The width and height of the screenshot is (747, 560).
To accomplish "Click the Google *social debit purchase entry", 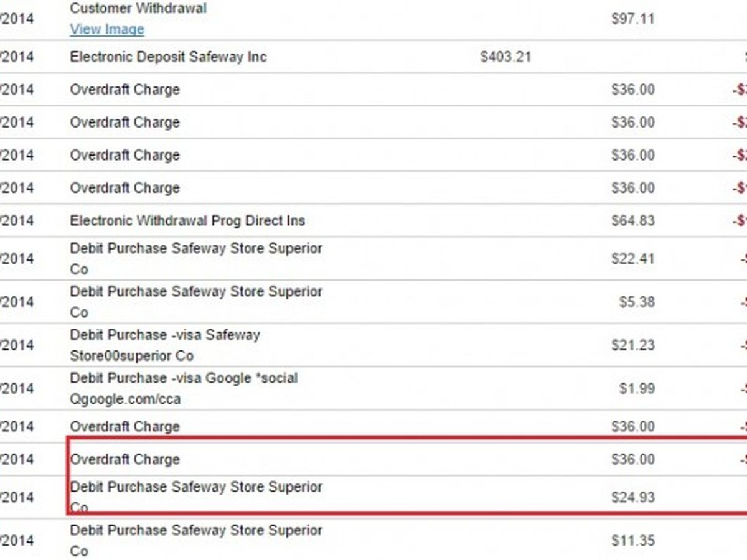I will coord(184,388).
